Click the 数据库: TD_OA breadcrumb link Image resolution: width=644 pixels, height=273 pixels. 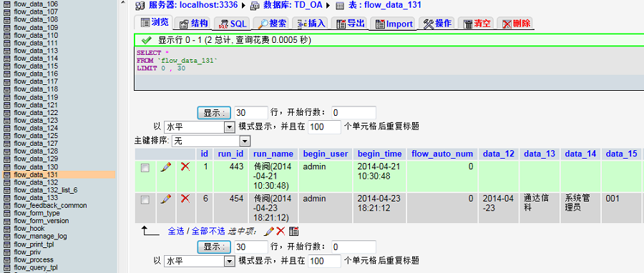tap(293, 5)
